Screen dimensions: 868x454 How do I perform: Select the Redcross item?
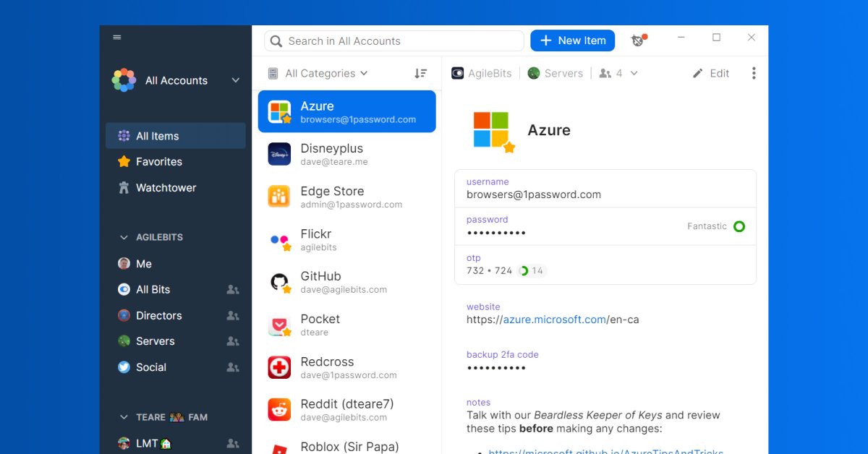347,367
